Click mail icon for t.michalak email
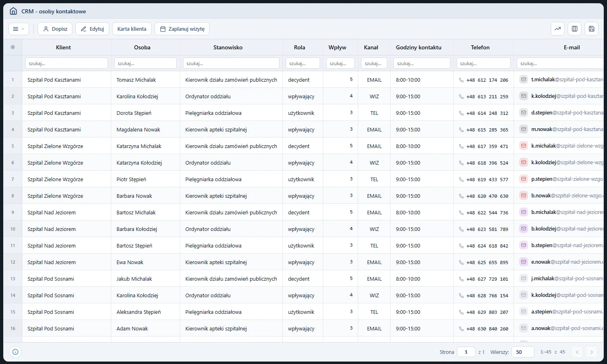This screenshot has height=364, width=607. [524, 79]
